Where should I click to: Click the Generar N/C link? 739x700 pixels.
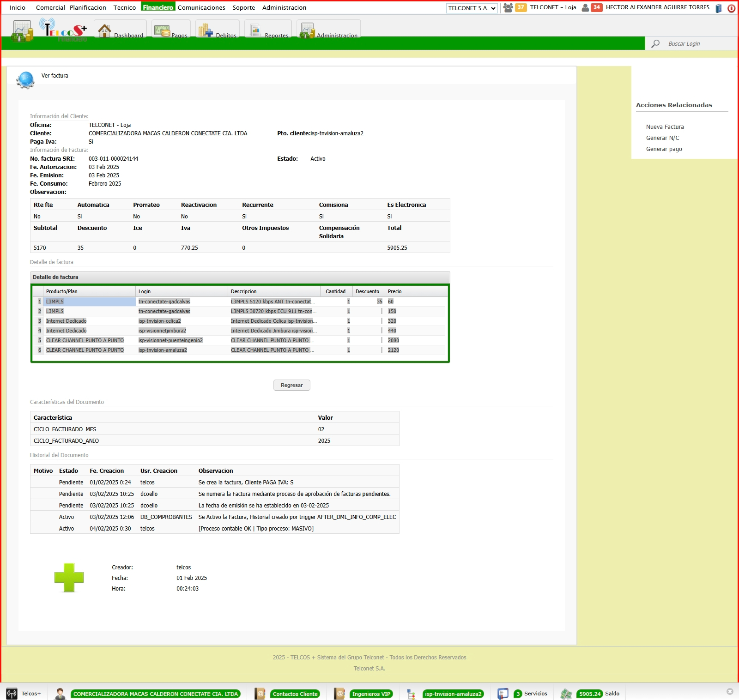(x=662, y=138)
